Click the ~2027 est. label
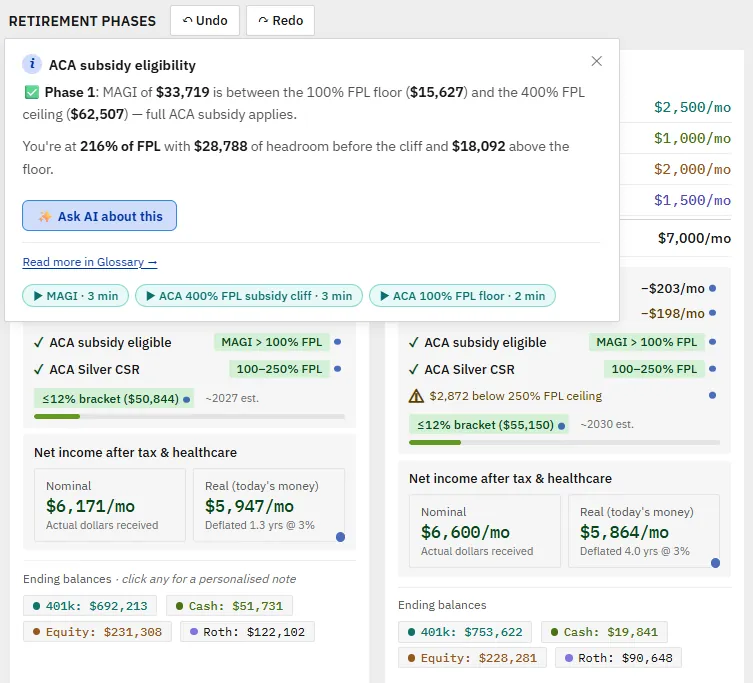 pos(232,398)
